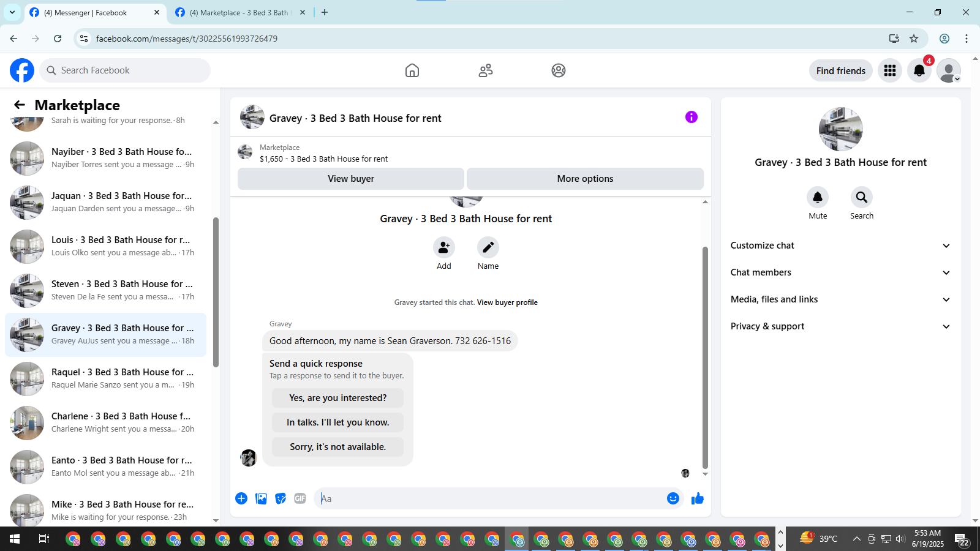Image resolution: width=980 pixels, height=551 pixels.
Task: Show hidden system tray icons
Action: pyautogui.click(x=856, y=539)
